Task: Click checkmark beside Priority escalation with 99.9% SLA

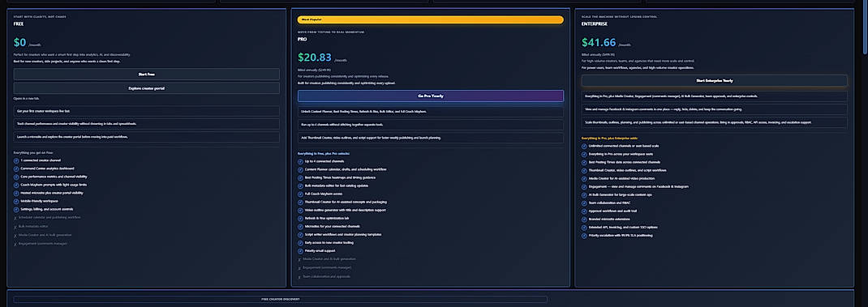Action: 584,236
